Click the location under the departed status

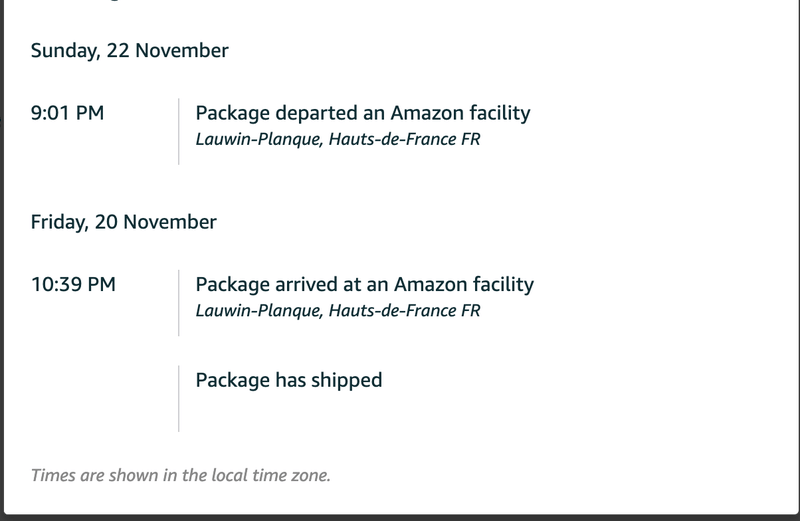point(337,139)
